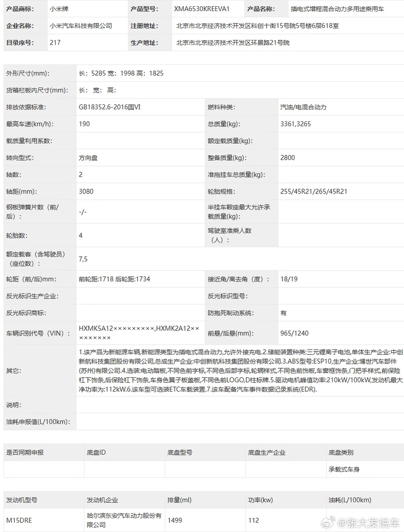Select fuel type 汽油/电混合动力
Image resolution: width=404 pixels, height=532 pixels.
(303, 107)
